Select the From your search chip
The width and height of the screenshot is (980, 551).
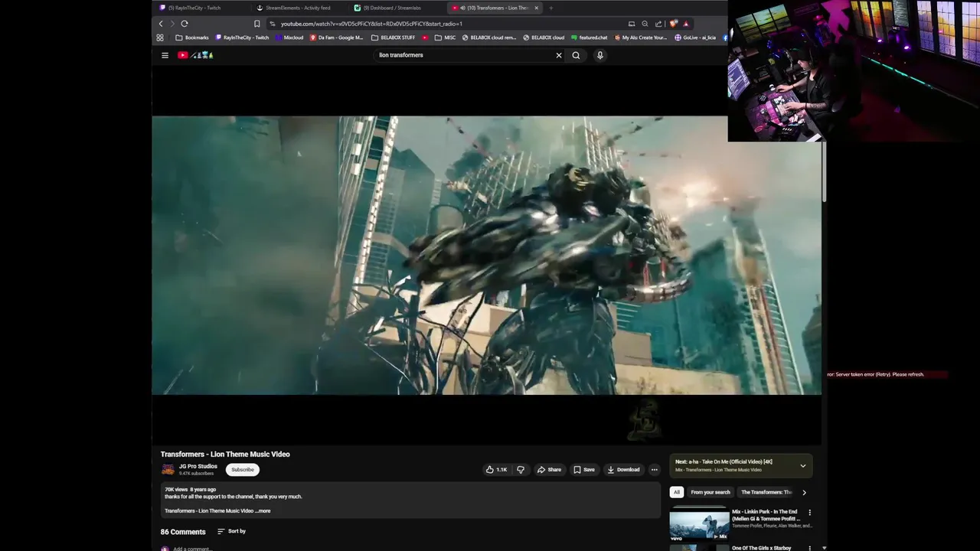point(710,492)
